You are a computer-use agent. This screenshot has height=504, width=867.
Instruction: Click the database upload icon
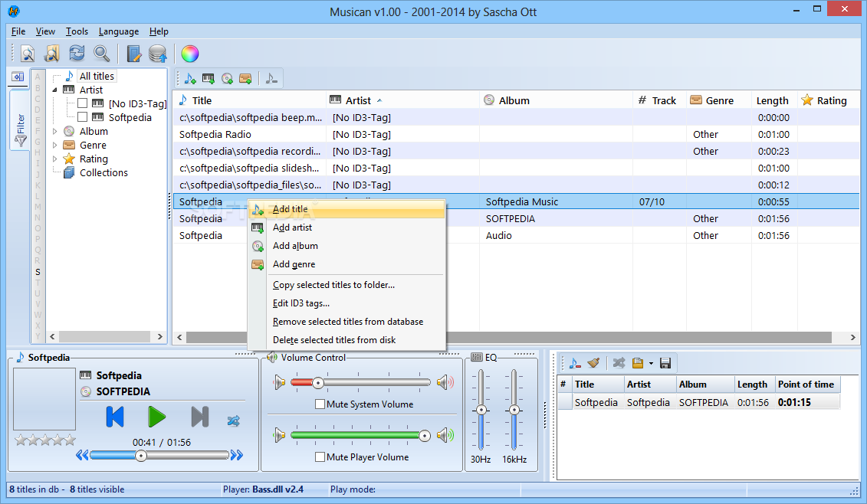click(158, 54)
